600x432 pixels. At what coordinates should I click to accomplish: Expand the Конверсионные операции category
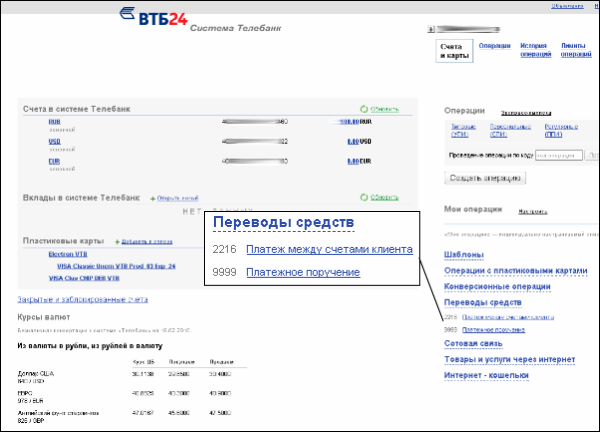tap(497, 287)
